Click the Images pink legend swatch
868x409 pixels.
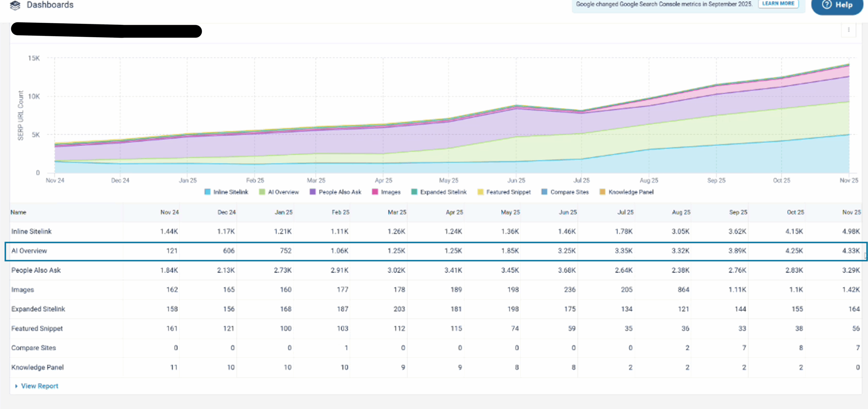(375, 192)
